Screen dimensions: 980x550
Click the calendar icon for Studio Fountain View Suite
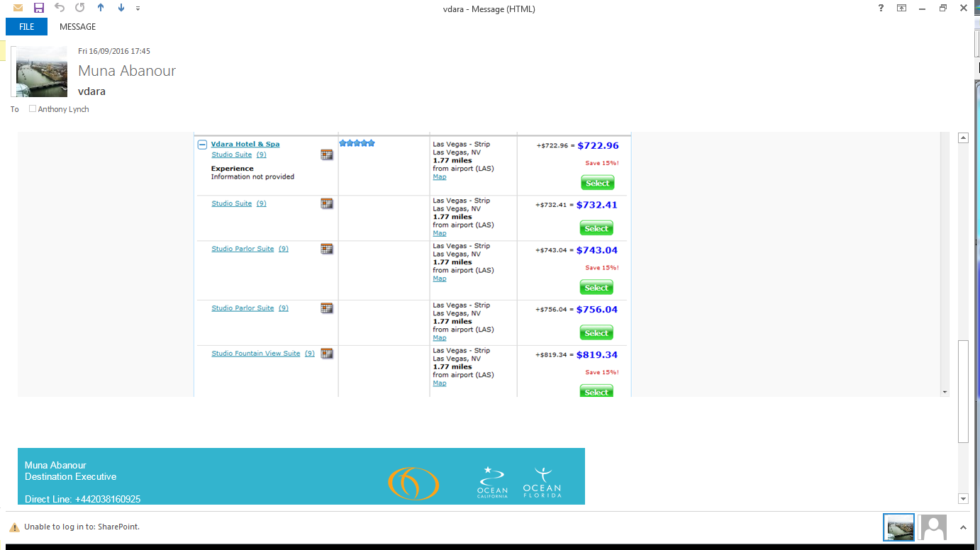tap(327, 354)
